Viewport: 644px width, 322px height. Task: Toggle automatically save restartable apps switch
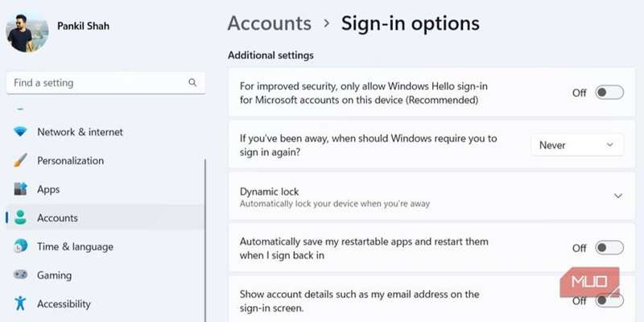pos(609,248)
